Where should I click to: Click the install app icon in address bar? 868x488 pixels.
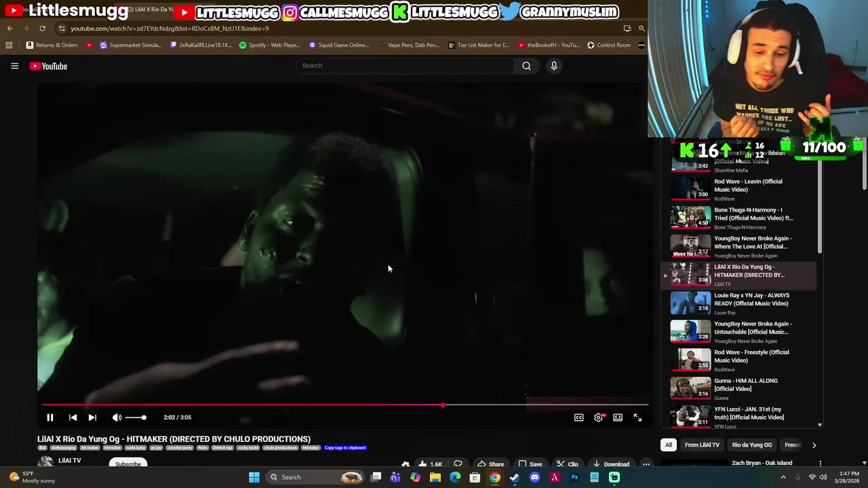point(627,28)
